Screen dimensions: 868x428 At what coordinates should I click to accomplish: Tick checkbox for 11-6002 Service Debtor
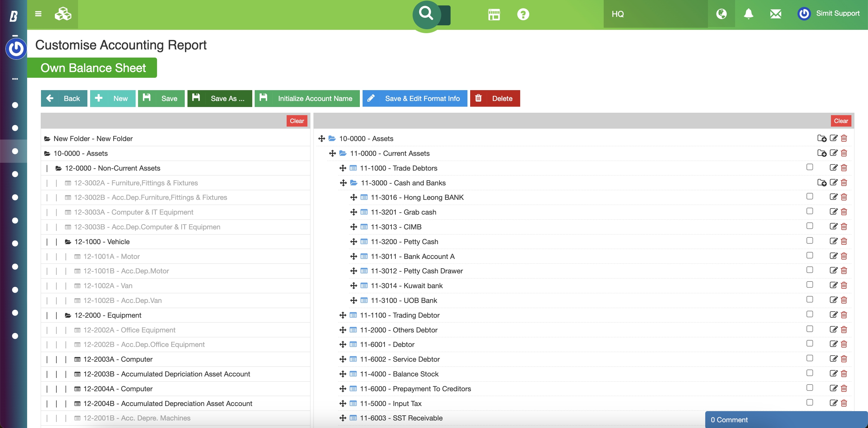(809, 358)
